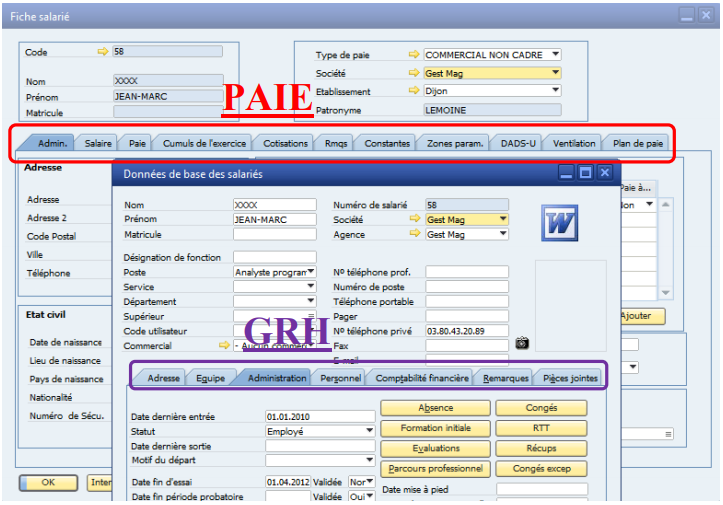This screenshot has width=723, height=505.
Task: Click the Prénom field in Données de base
Action: (x=275, y=219)
